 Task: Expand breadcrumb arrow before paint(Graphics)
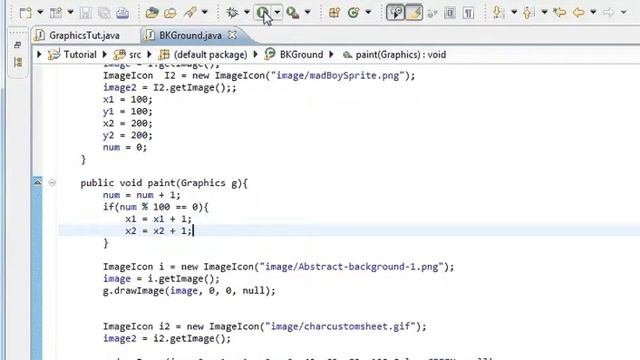(x=331, y=54)
